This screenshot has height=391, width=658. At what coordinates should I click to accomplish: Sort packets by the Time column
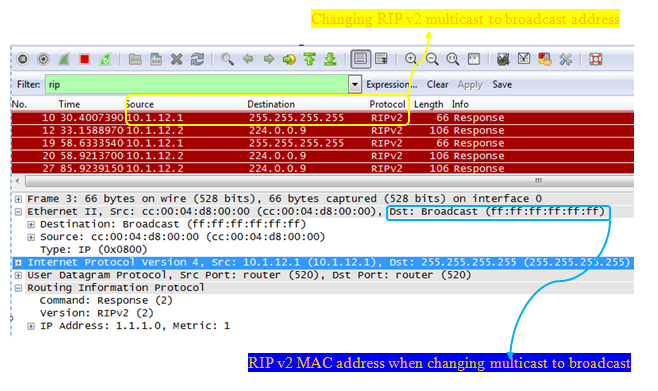69,104
